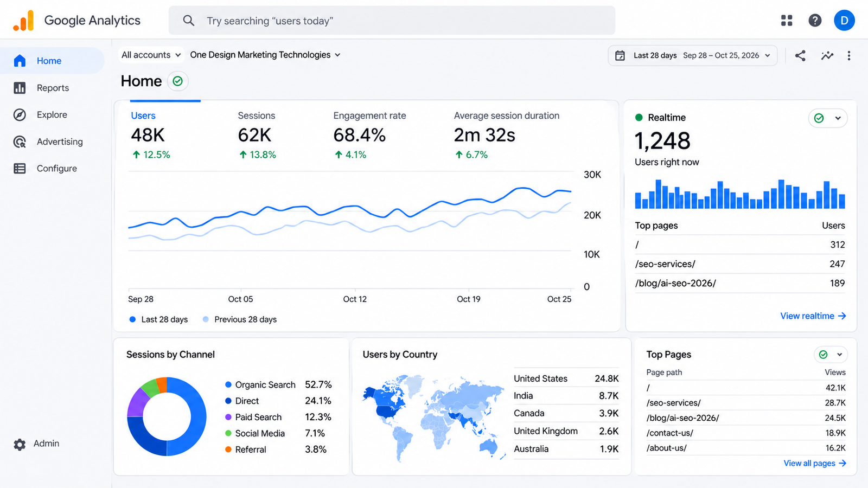The image size is (868, 488).
Task: Click the Home sidebar house icon
Action: click(20, 61)
